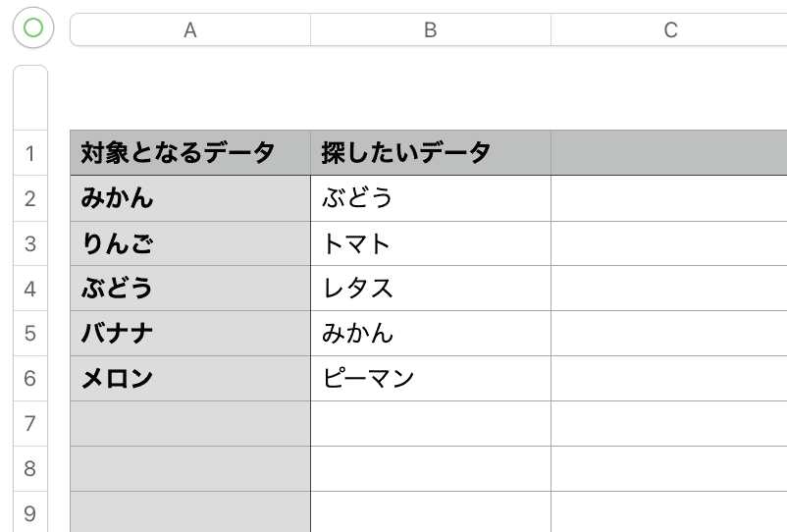Select the りんご cell
This screenshot has width=787, height=532.
190,243
